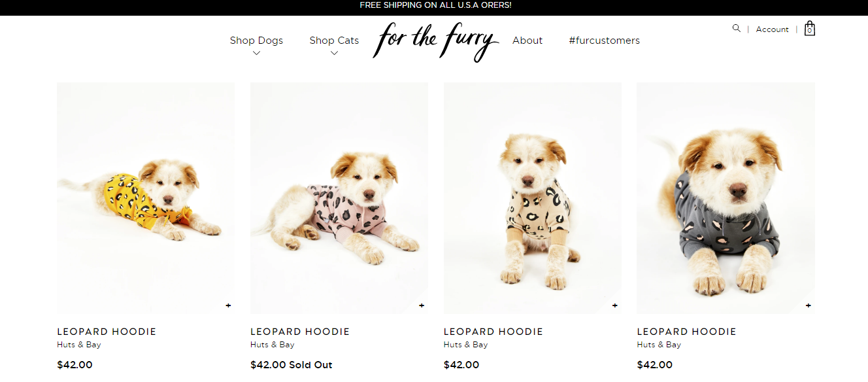Click plus icon on beige leopard hoodie
The image size is (868, 382).
tap(615, 305)
